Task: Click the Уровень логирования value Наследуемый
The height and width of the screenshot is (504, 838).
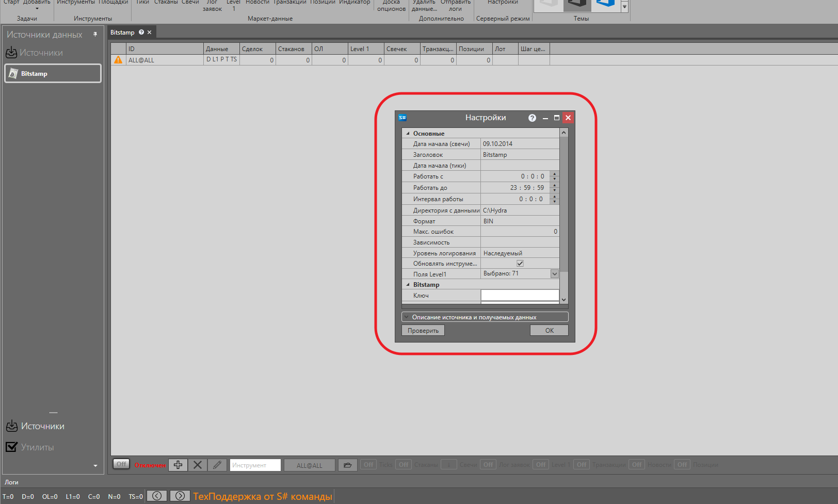Action: [x=520, y=253]
